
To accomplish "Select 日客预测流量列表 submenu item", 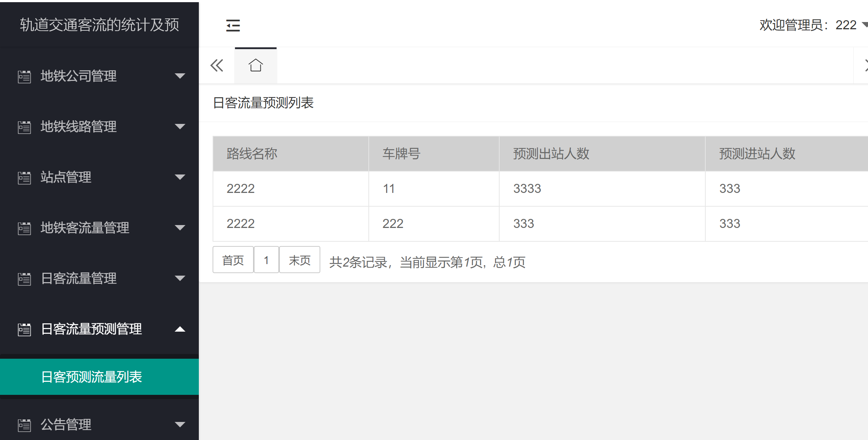I will (91, 377).
